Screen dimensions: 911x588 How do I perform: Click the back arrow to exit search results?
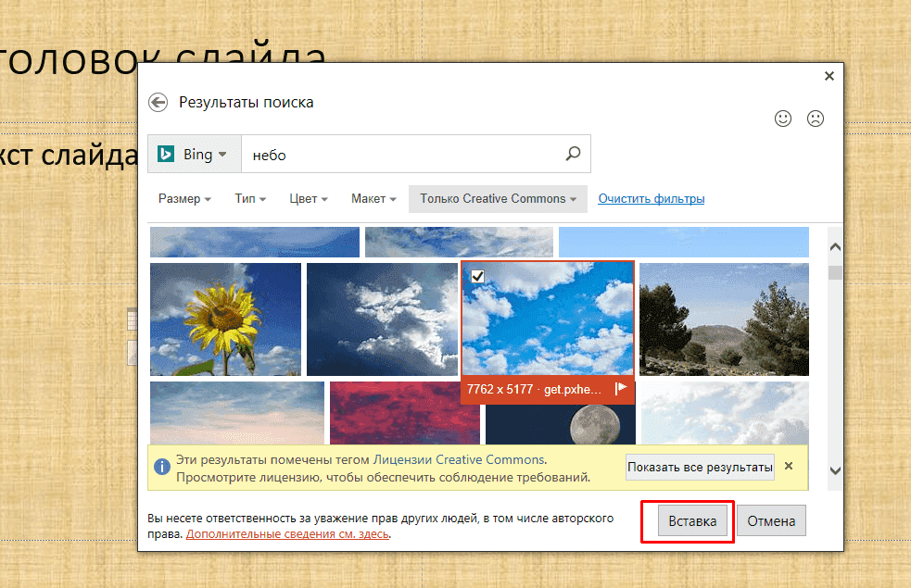click(x=158, y=102)
